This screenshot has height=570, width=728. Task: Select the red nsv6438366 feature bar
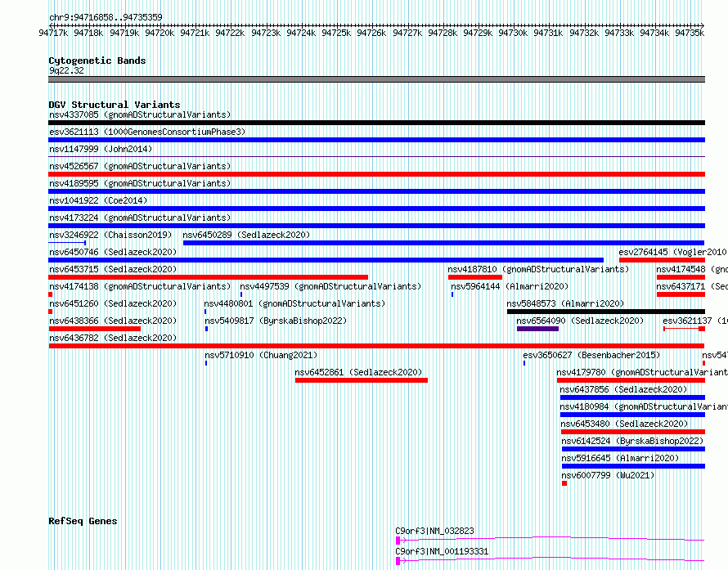click(95, 329)
